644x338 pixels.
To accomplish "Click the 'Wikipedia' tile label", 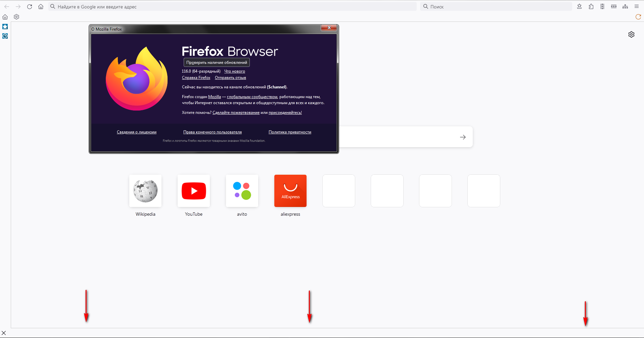I will point(145,214).
